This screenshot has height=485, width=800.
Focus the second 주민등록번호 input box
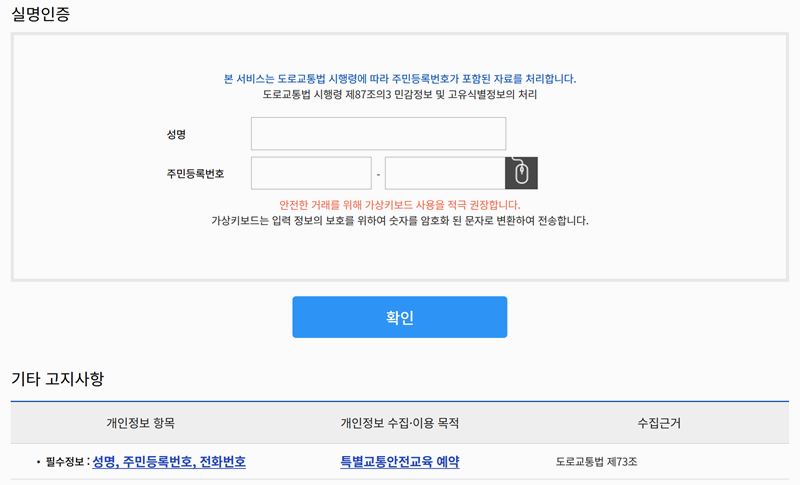click(x=445, y=173)
